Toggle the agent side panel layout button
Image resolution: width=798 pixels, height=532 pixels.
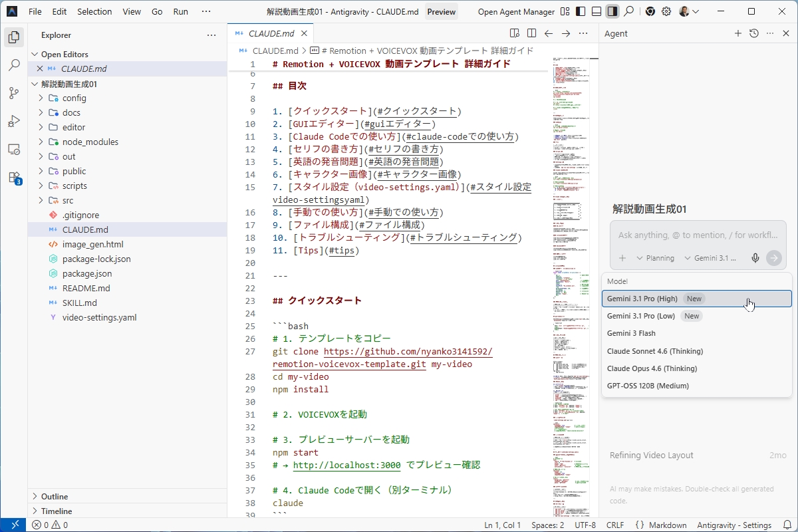(612, 11)
